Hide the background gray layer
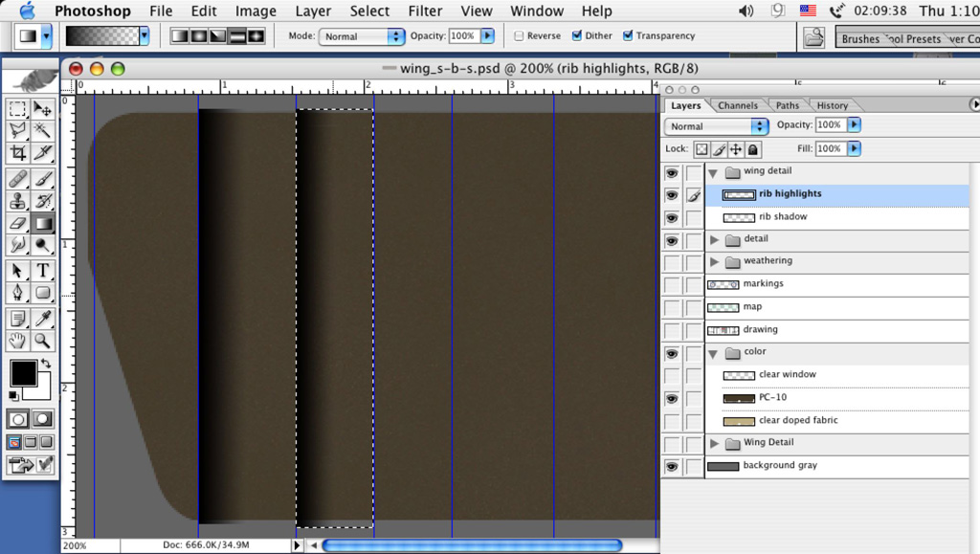 click(672, 467)
